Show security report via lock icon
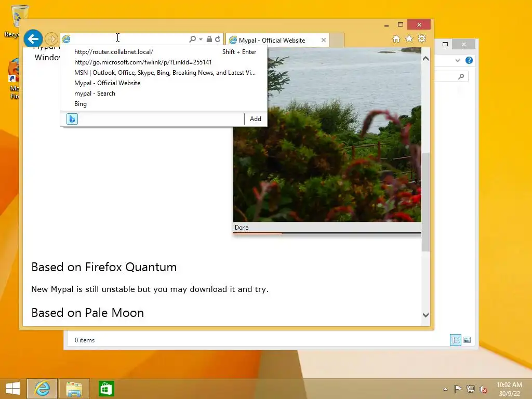 point(209,39)
